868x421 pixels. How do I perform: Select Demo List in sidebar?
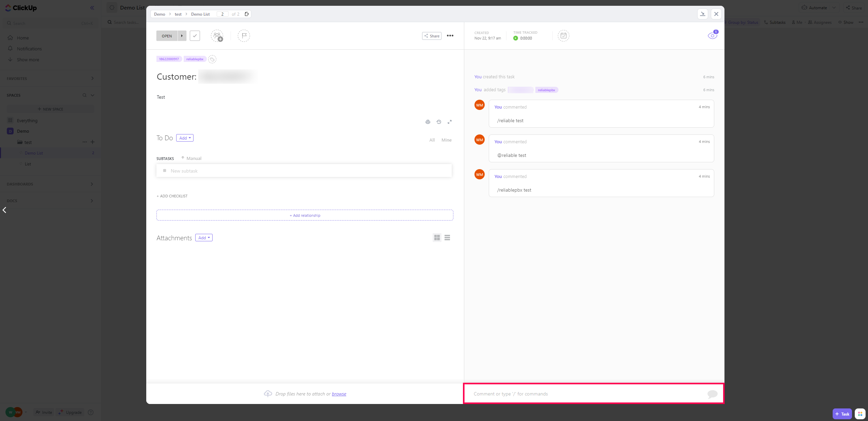[x=34, y=153]
